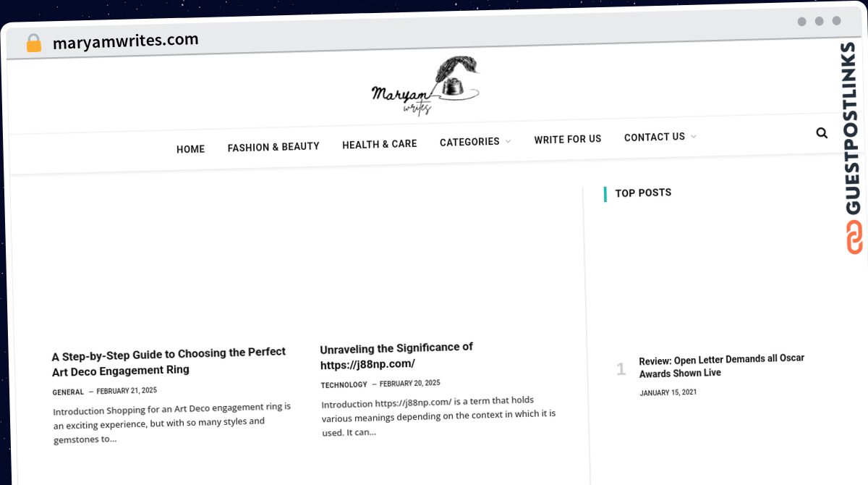Click the January 15, 2021 date

[x=668, y=393]
